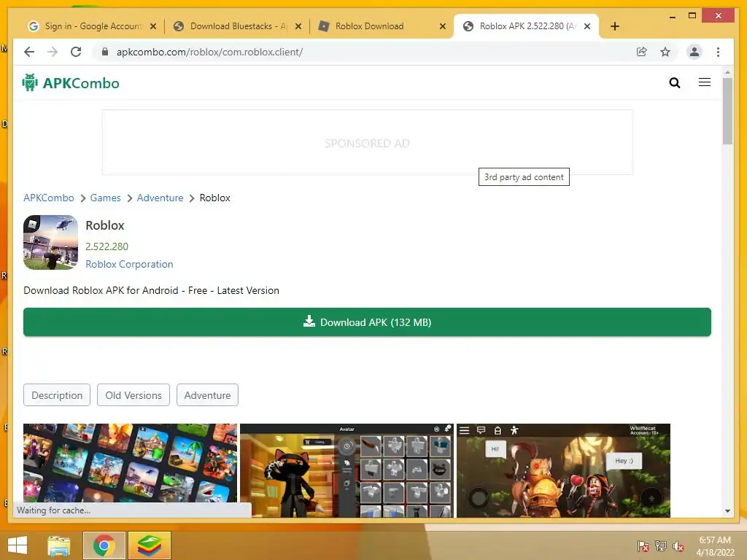Bookmark this page with the star icon
Image resolution: width=747 pixels, height=560 pixels.
coord(665,52)
